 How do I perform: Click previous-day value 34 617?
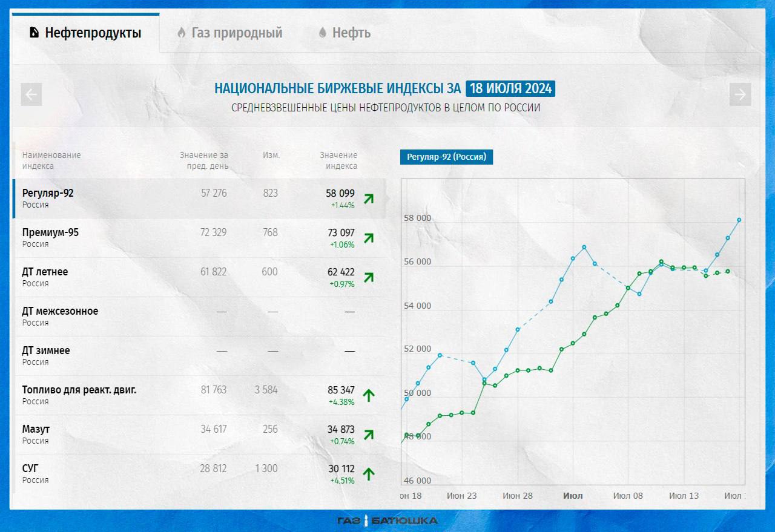(x=214, y=429)
